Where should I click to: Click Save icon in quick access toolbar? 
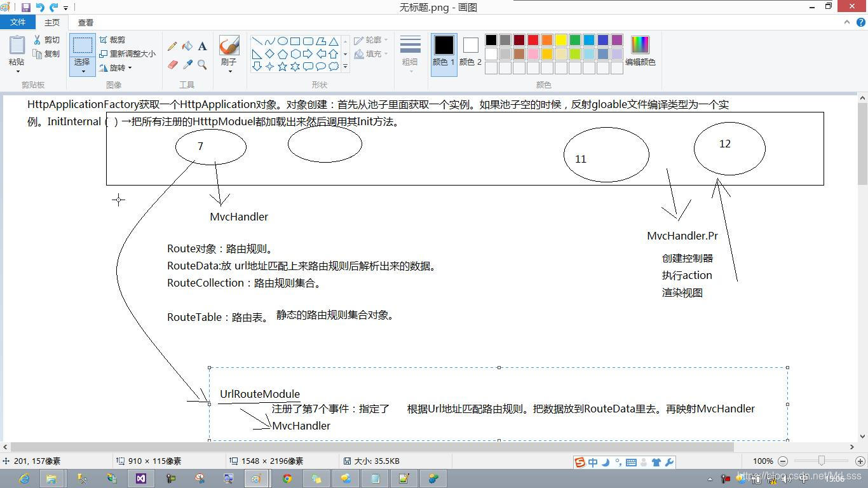point(26,8)
